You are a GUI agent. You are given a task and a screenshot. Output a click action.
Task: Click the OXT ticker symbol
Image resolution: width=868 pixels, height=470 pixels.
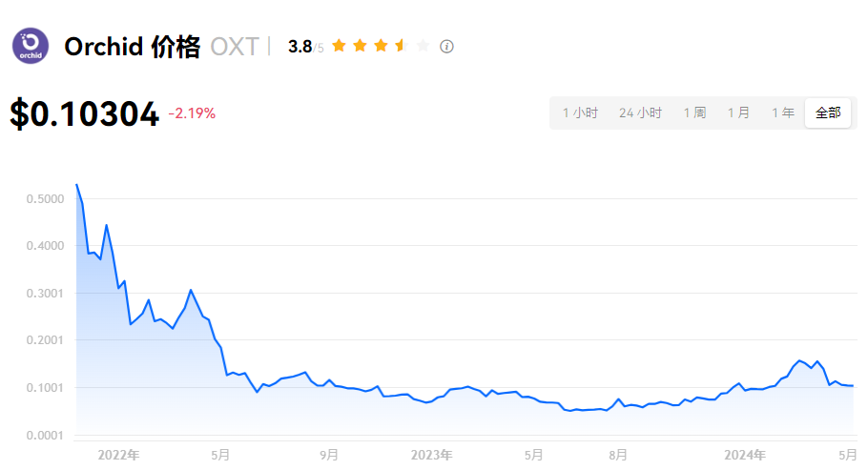(x=234, y=47)
